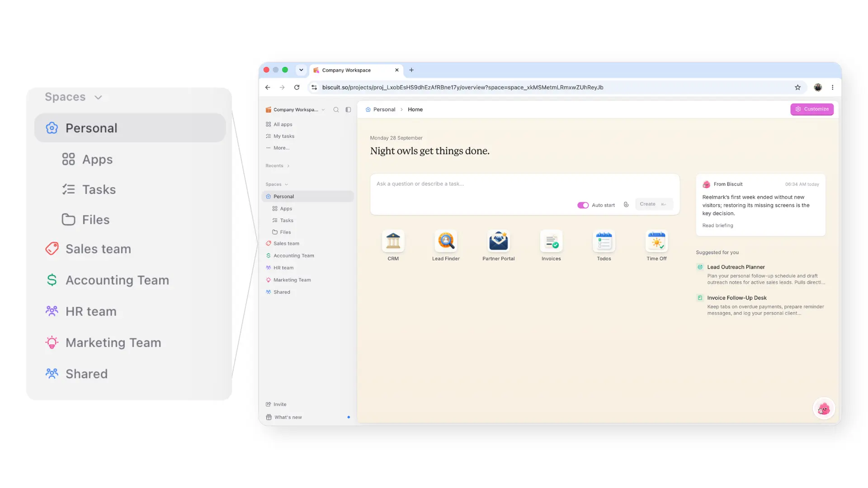Screen dimensions: 868x488
Task: Open the tab search dropdown chevron
Action: click(301, 70)
